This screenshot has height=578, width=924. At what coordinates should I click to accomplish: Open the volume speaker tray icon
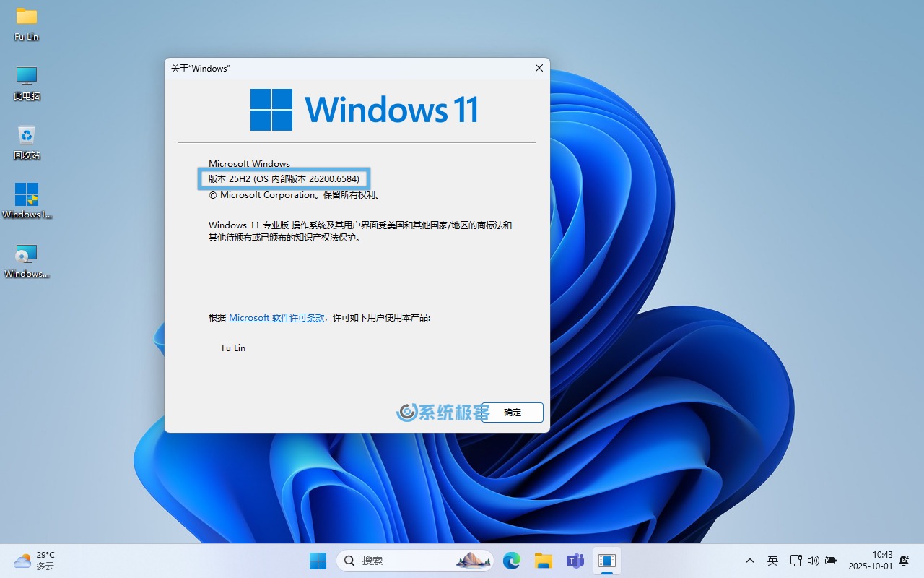pos(813,561)
